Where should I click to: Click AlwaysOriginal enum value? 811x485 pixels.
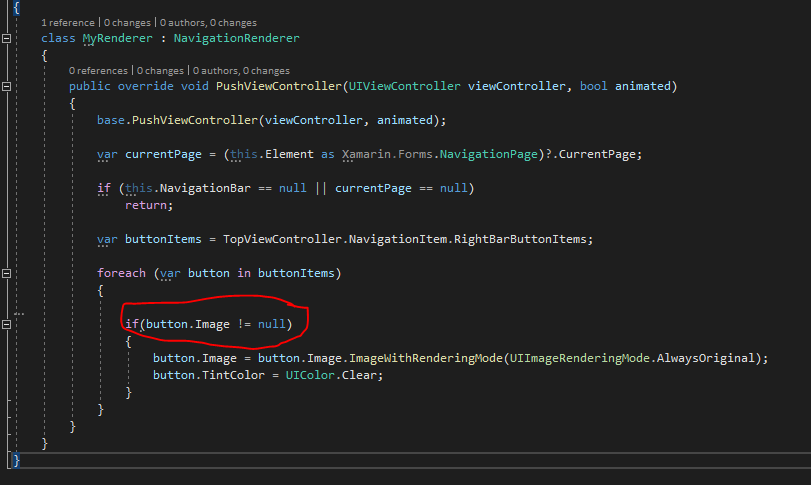click(x=705, y=358)
